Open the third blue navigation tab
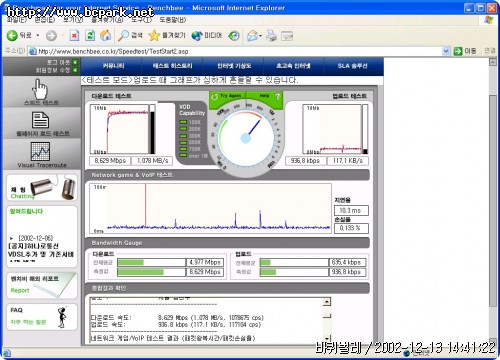 [x=234, y=66]
